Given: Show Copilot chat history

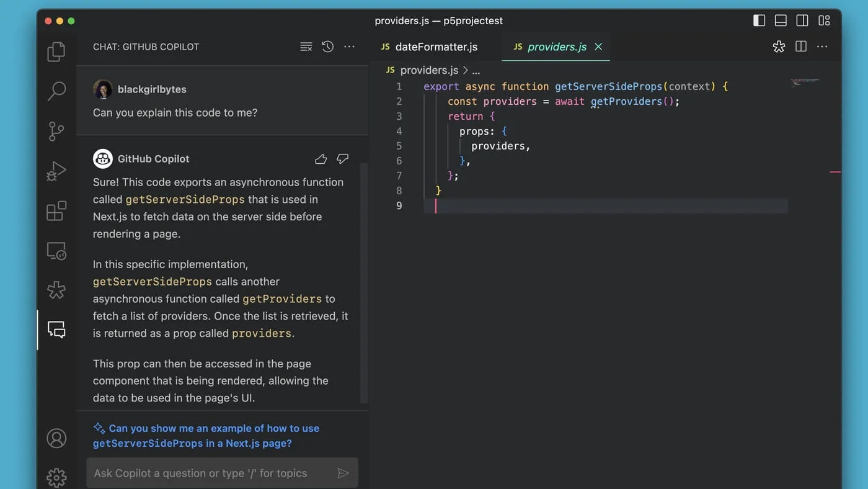Looking at the screenshot, I should point(328,47).
